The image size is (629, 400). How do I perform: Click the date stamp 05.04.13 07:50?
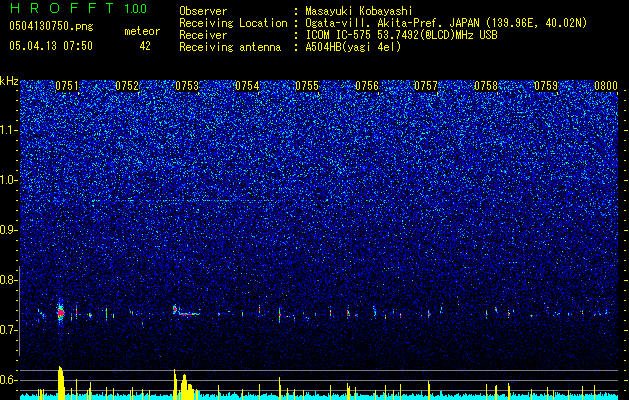tap(51, 46)
